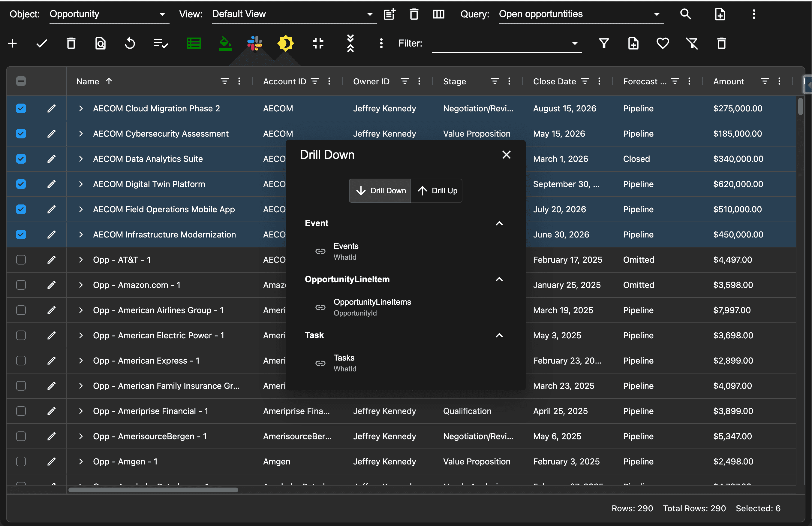The width and height of the screenshot is (812, 526).
Task: Toggle the dark/light theme sun icon
Action: [x=285, y=43]
